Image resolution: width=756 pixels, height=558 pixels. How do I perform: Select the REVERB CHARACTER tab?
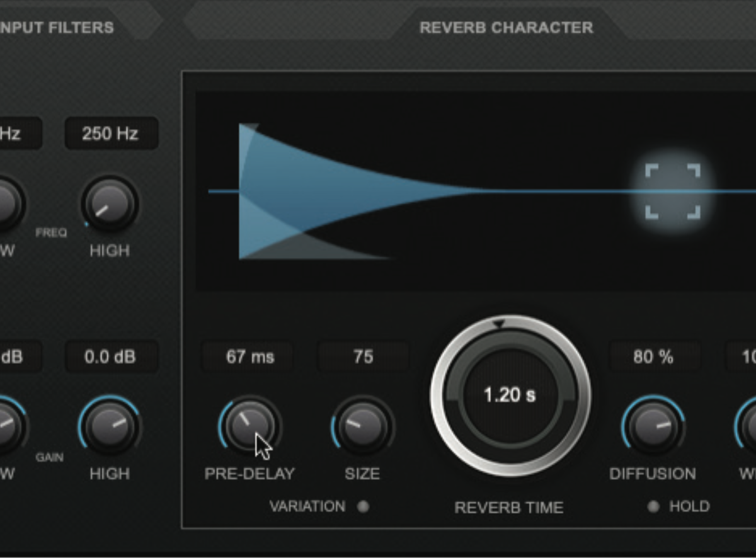click(x=507, y=27)
